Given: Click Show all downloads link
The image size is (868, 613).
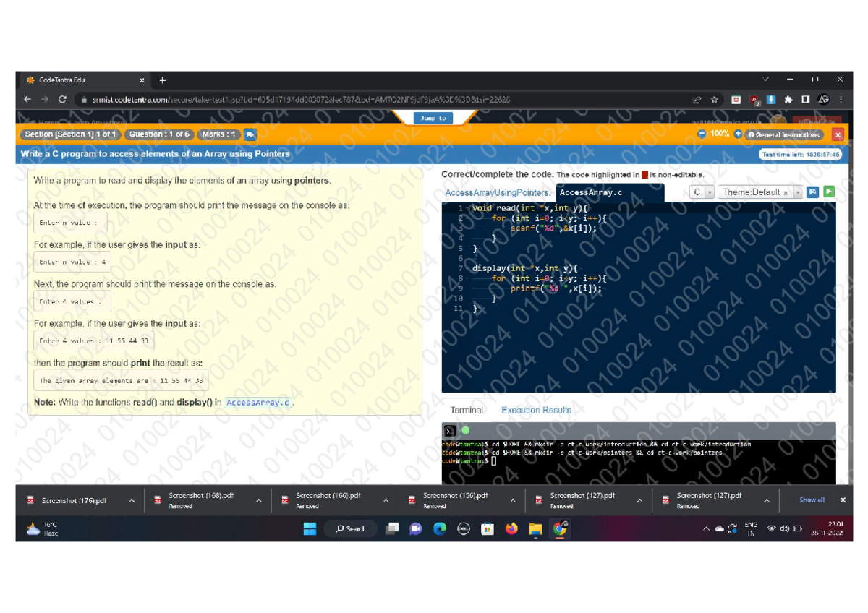Looking at the screenshot, I should click(x=811, y=500).
